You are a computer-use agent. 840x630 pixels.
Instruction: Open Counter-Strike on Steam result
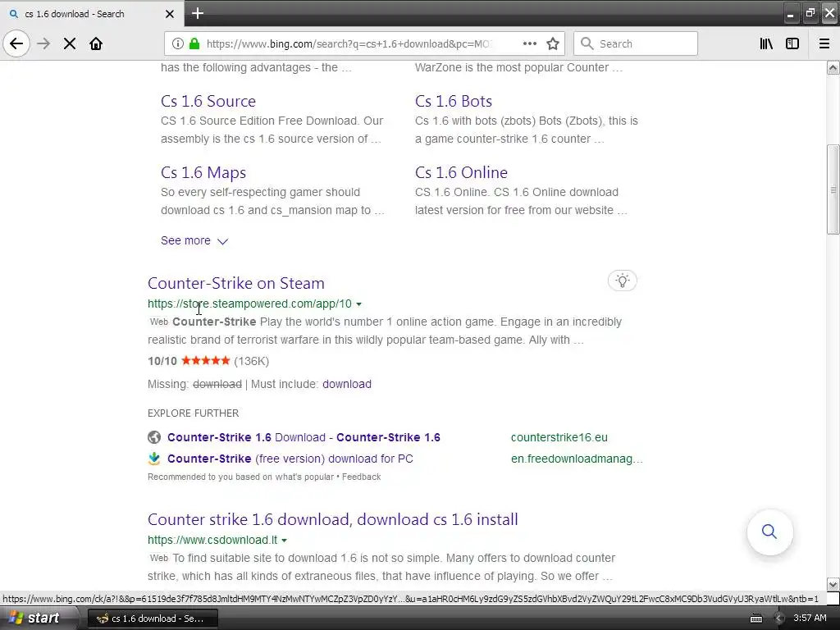(236, 283)
